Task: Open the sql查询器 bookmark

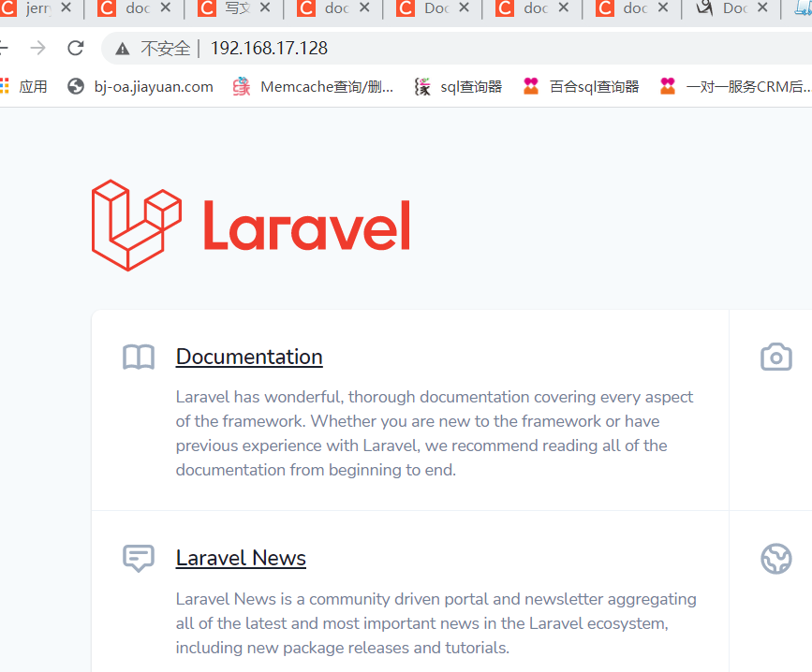Action: click(458, 86)
